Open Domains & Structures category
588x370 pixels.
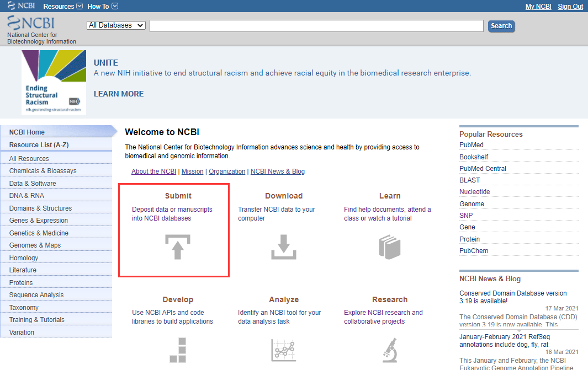(56, 208)
